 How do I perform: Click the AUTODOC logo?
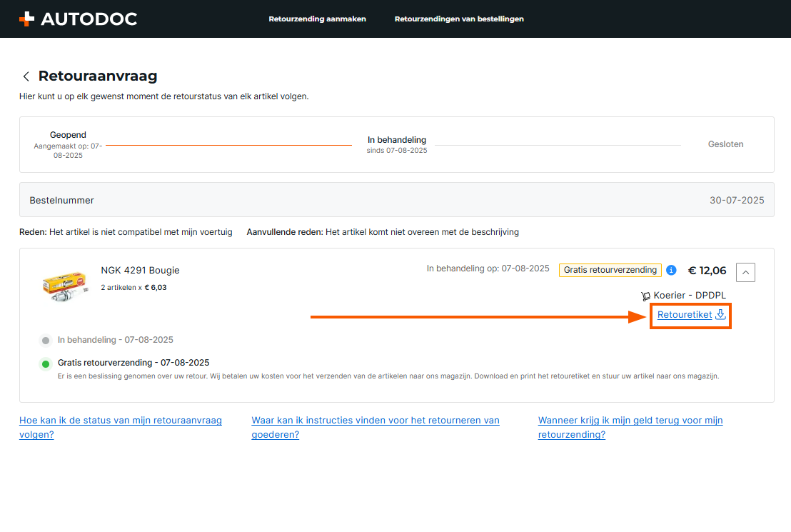[78, 19]
